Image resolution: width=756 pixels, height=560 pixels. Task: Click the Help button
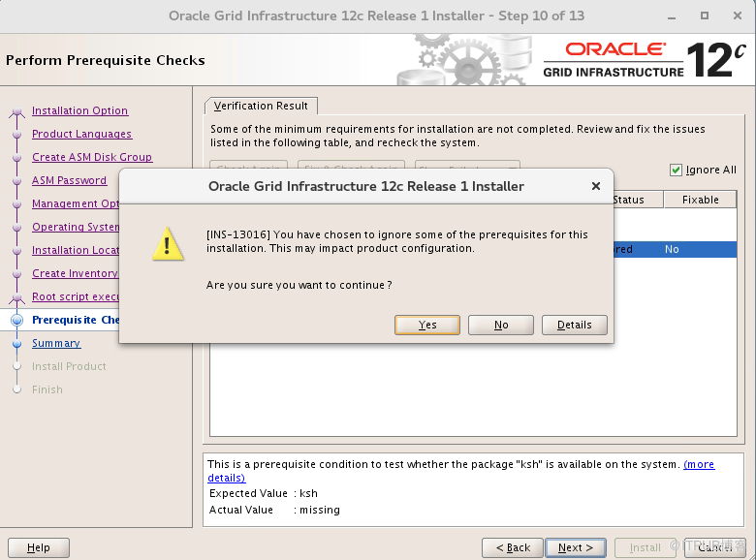39,548
